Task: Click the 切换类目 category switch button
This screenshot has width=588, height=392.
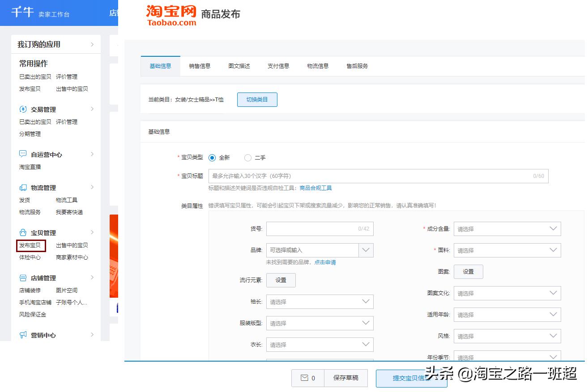Action: (257, 100)
